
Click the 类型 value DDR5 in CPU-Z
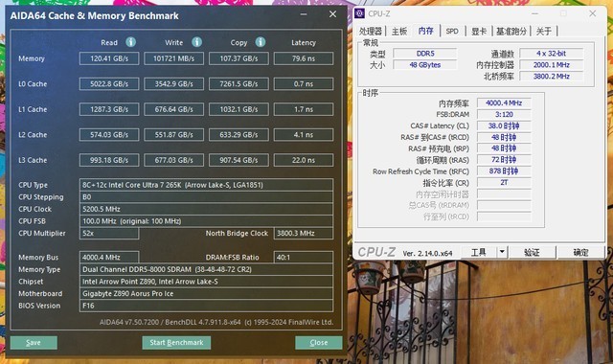[425, 54]
